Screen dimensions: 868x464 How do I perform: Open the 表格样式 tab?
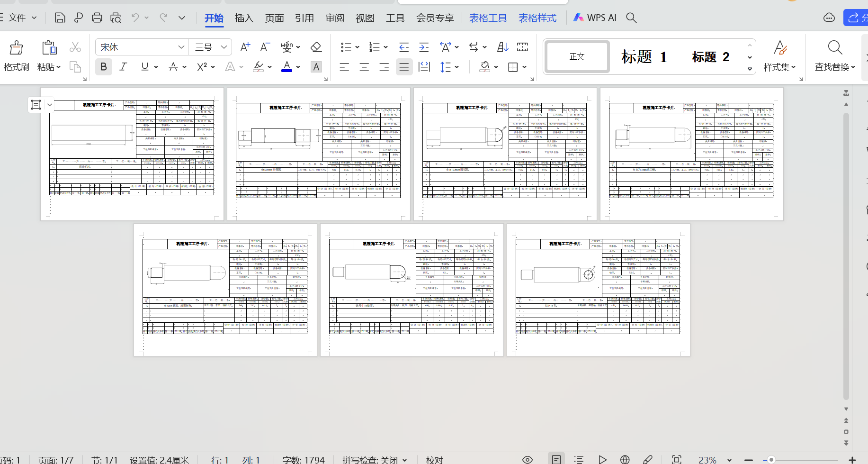coord(537,18)
